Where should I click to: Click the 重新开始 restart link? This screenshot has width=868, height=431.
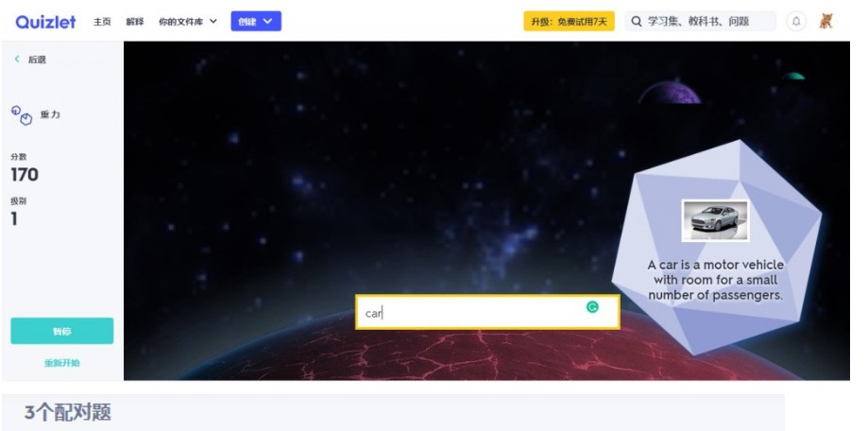pyautogui.click(x=62, y=363)
